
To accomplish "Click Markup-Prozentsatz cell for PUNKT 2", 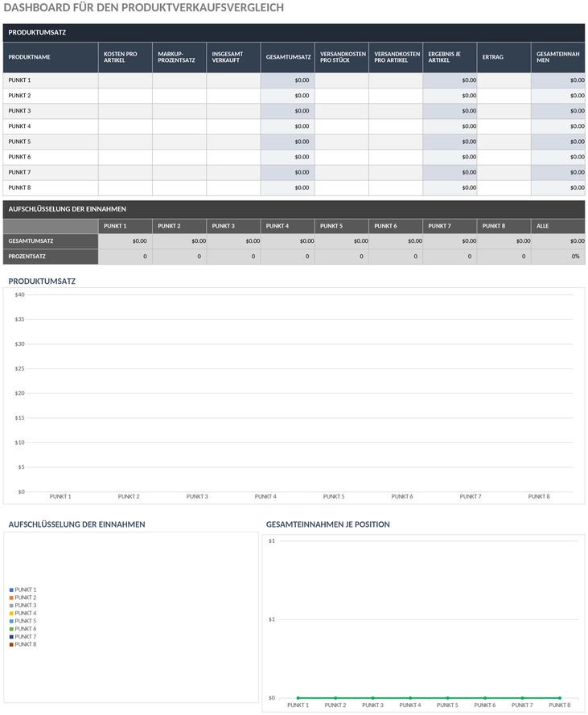I will click(179, 96).
